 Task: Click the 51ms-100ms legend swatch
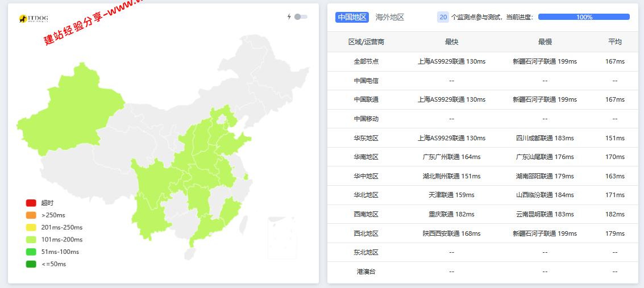31,252
